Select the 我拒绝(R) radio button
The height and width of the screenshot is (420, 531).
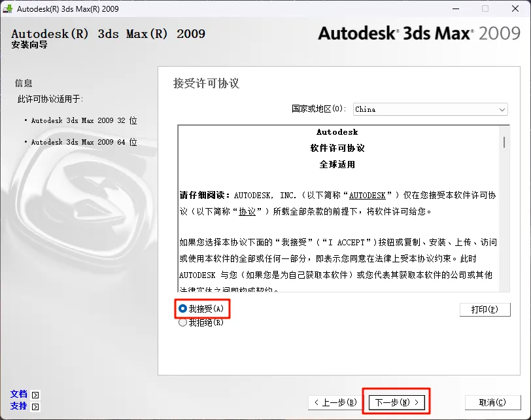[182, 323]
